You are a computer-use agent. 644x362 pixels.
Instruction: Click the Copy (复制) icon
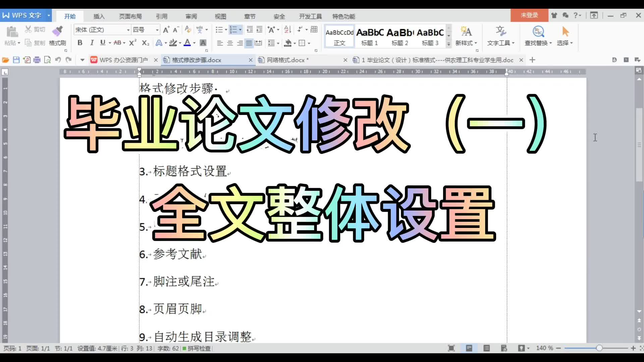tap(28, 43)
